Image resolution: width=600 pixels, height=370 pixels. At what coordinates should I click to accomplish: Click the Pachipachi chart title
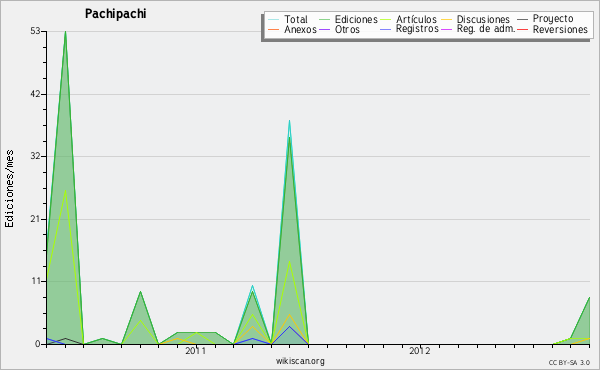(x=116, y=14)
